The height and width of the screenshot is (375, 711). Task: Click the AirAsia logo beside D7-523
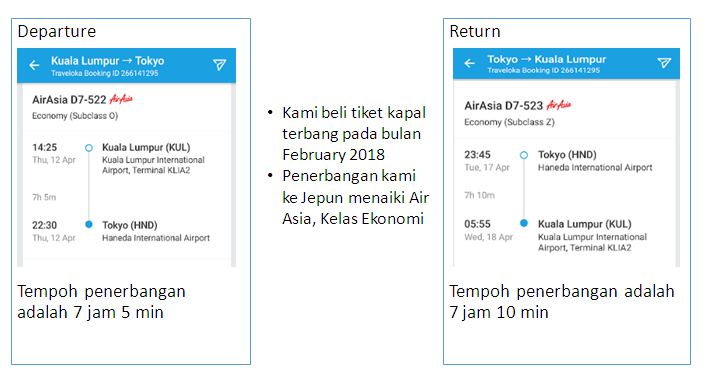point(559,105)
